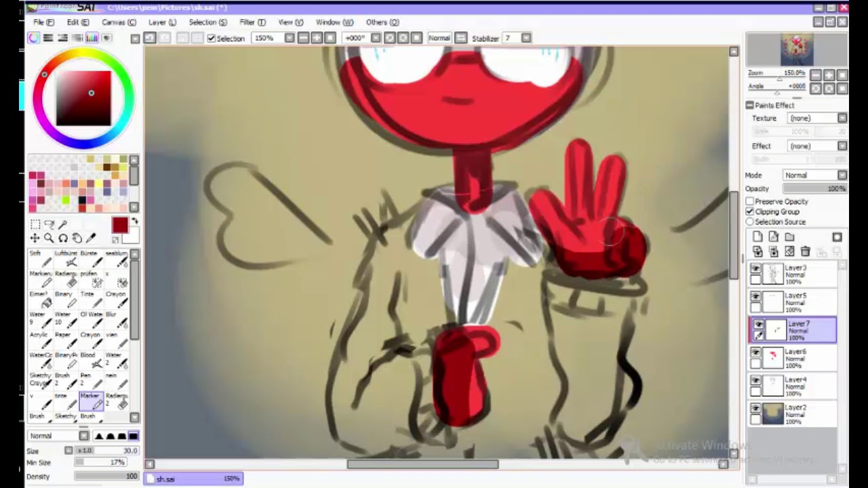Select the move layer tool
Viewport: 868px width, 488px height.
click(35, 238)
